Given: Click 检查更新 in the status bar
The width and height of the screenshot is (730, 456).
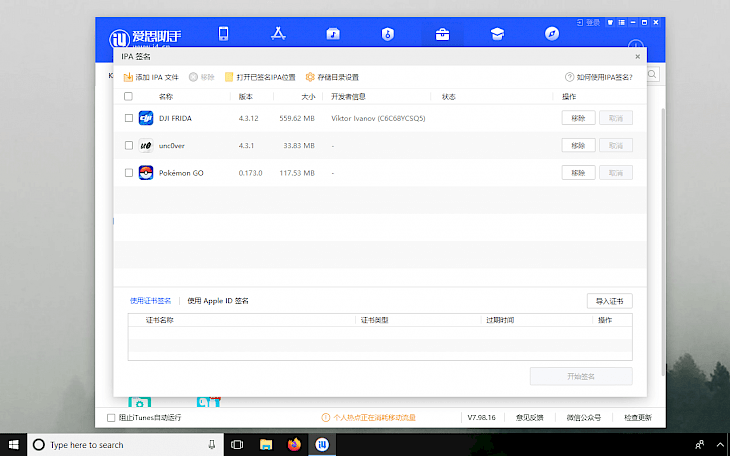Looking at the screenshot, I should pyautogui.click(x=638, y=417).
